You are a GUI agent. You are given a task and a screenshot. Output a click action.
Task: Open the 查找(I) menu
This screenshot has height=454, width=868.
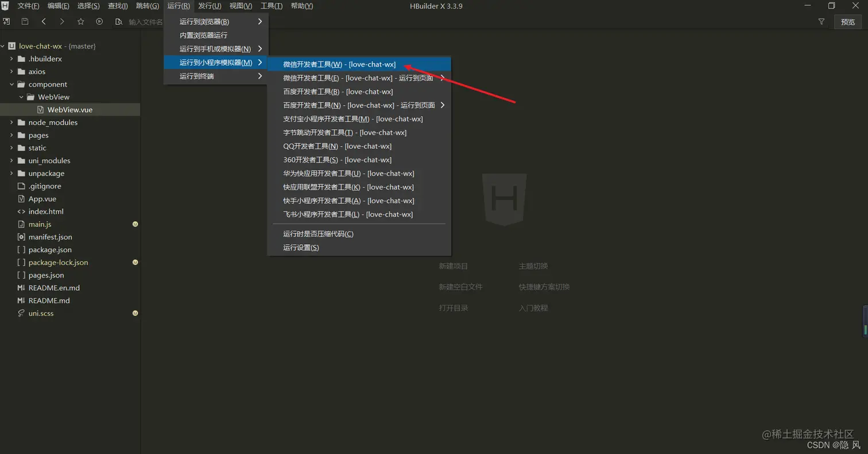tap(118, 6)
